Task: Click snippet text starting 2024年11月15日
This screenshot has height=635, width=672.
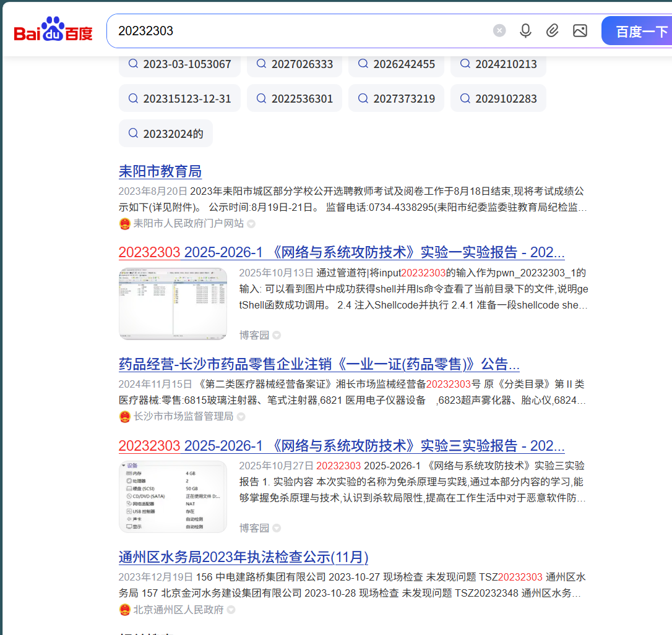Action: pos(352,392)
